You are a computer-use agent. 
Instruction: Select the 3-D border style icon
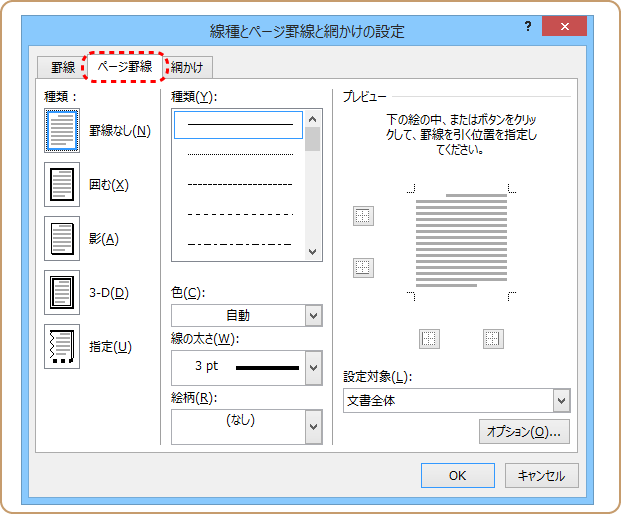coord(62,293)
